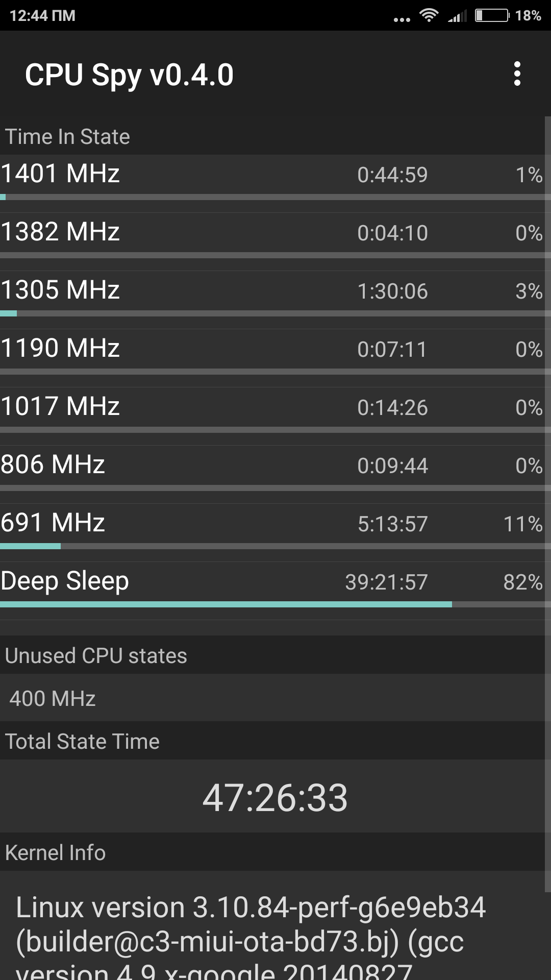Tap the Time In State header
This screenshot has height=980, width=551.
pos(67,137)
